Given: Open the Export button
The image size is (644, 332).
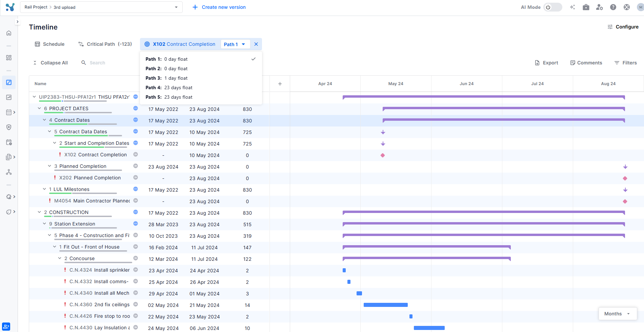Looking at the screenshot, I should coord(546,63).
